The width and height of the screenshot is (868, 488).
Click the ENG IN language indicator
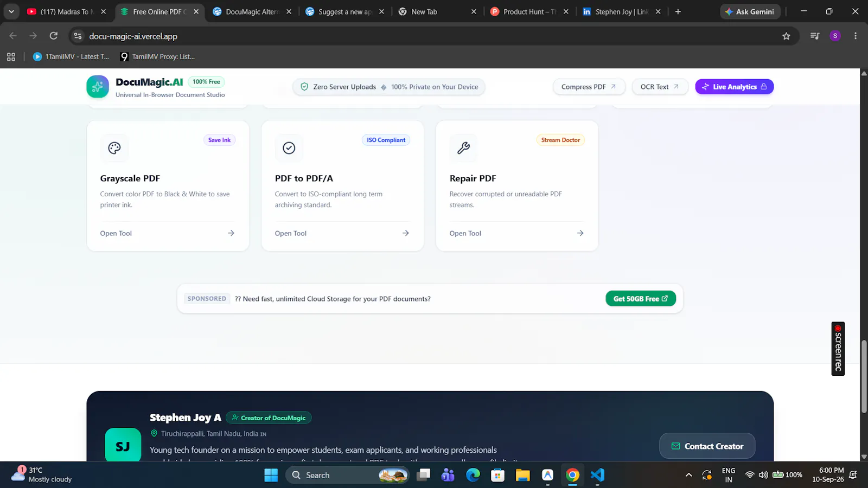point(729,475)
